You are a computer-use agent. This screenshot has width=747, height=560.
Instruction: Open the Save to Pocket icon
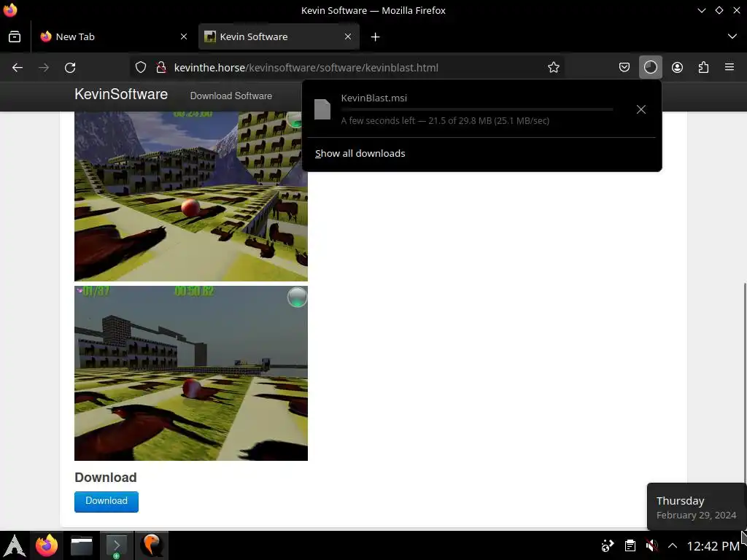pos(624,68)
